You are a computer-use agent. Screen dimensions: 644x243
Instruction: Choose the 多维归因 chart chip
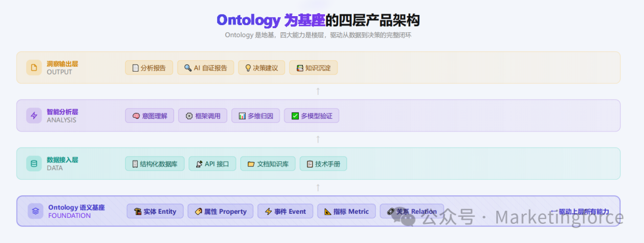(x=255, y=116)
